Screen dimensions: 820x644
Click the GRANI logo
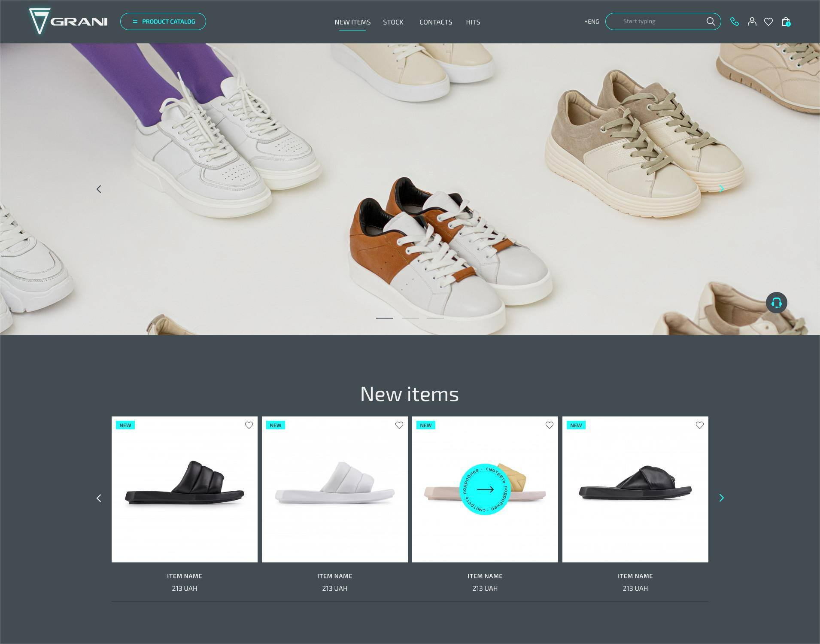pyautogui.click(x=68, y=21)
